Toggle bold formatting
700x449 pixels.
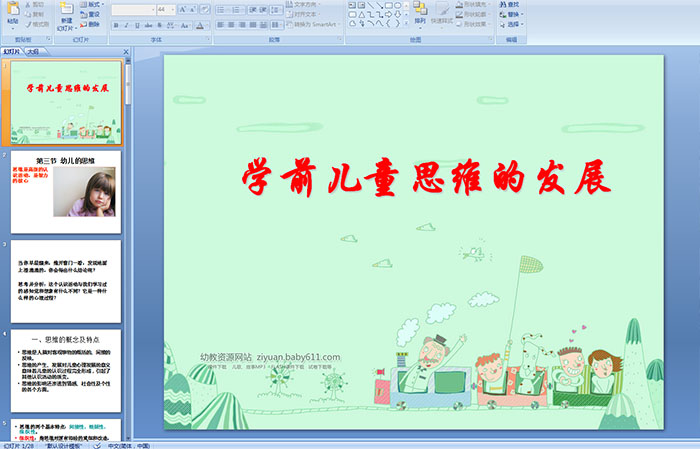click(116, 25)
